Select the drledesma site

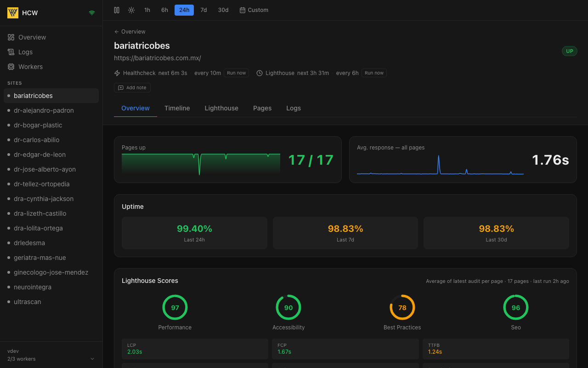pos(51,243)
